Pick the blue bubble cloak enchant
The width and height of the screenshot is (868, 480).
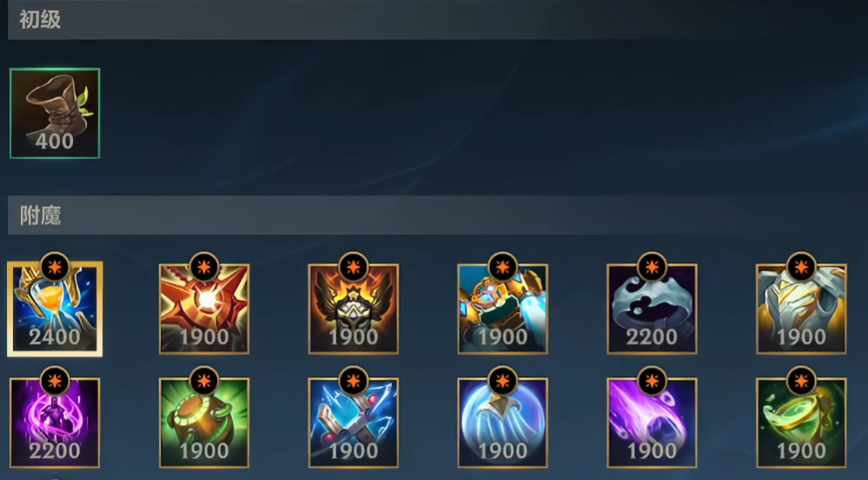coord(503,423)
